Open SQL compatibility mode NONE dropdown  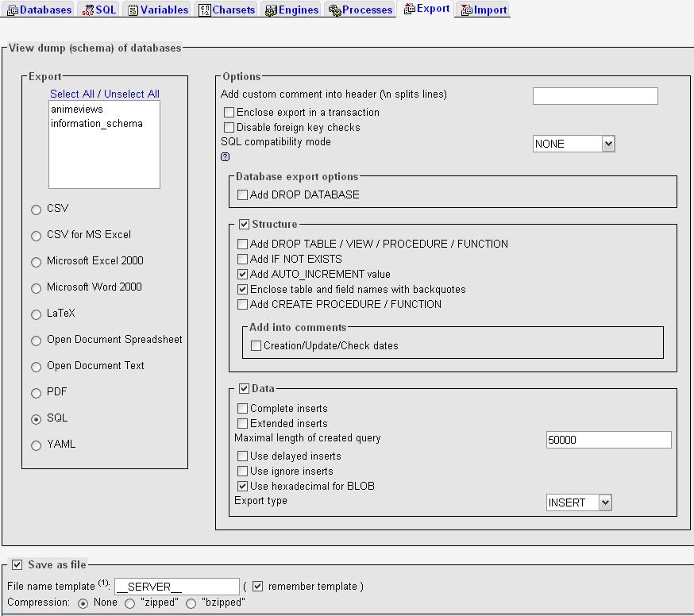pyautogui.click(x=573, y=144)
